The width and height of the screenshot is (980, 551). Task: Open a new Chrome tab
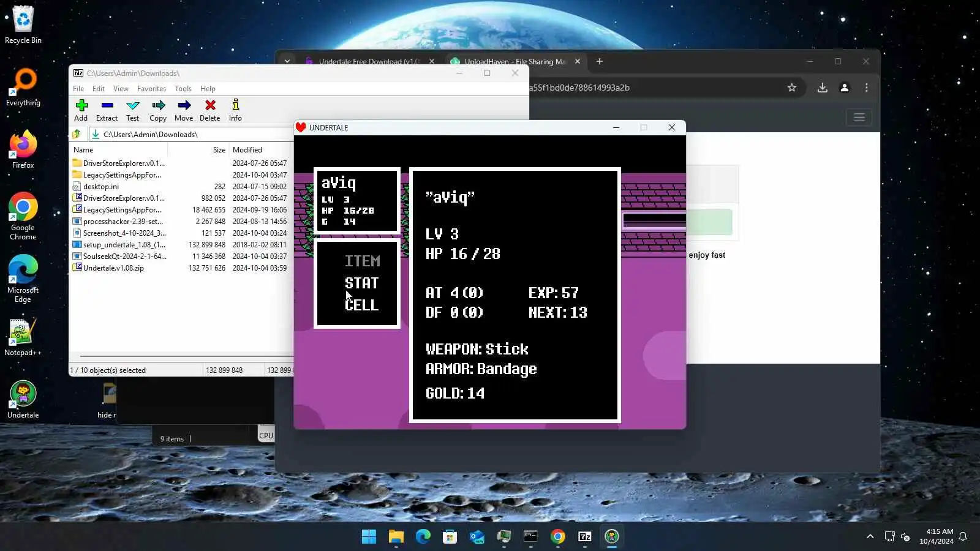[600, 61]
